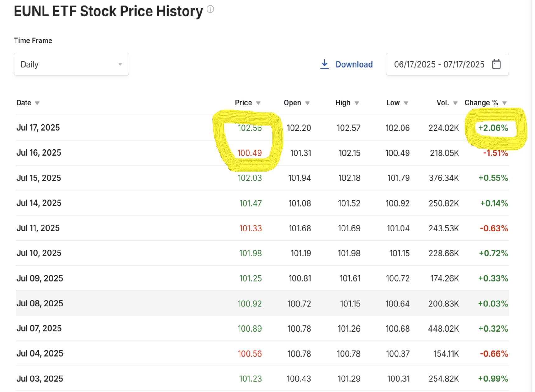Sort by Change % column arrow
This screenshot has width=535, height=392.
click(x=505, y=103)
